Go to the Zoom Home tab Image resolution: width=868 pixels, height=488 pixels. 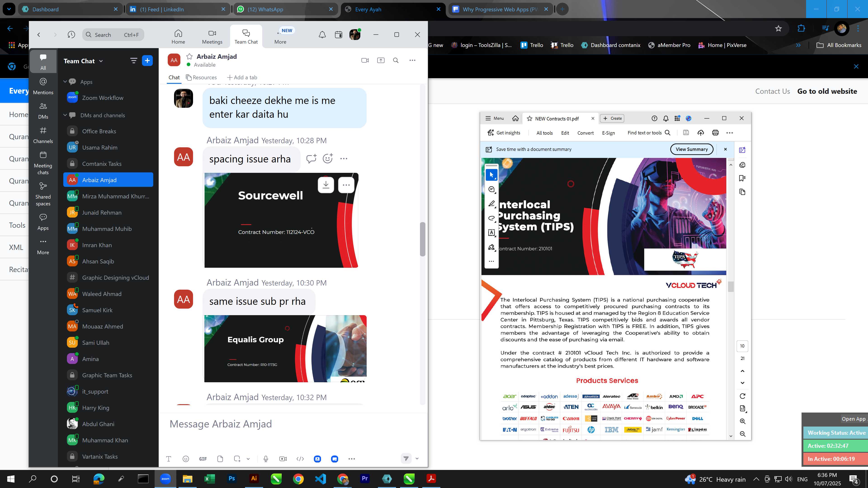tap(178, 36)
